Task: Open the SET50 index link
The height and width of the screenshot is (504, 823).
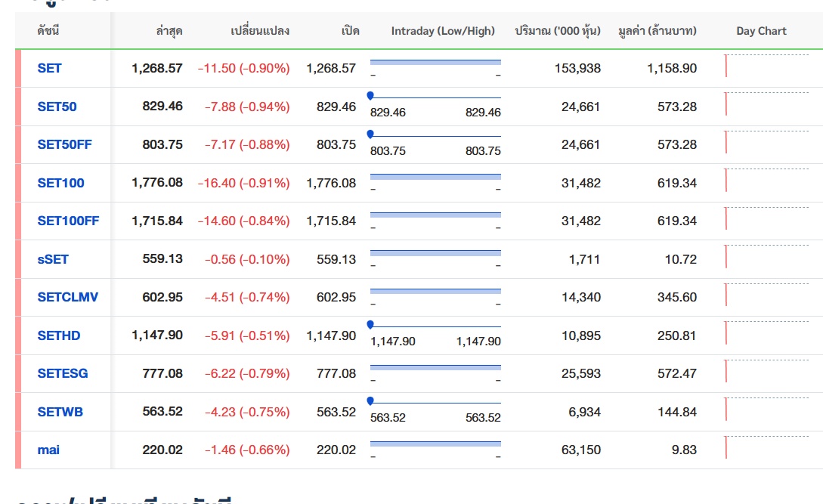Action: coord(57,107)
